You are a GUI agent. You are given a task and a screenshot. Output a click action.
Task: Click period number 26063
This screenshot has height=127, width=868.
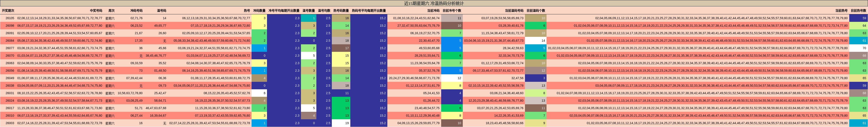10,63
